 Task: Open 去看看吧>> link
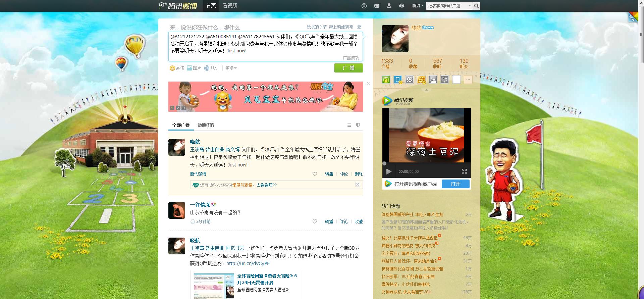[x=267, y=185]
